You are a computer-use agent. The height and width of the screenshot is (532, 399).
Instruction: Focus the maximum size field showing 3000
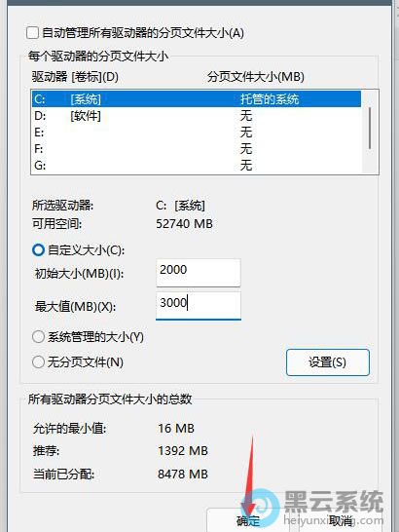click(199, 305)
